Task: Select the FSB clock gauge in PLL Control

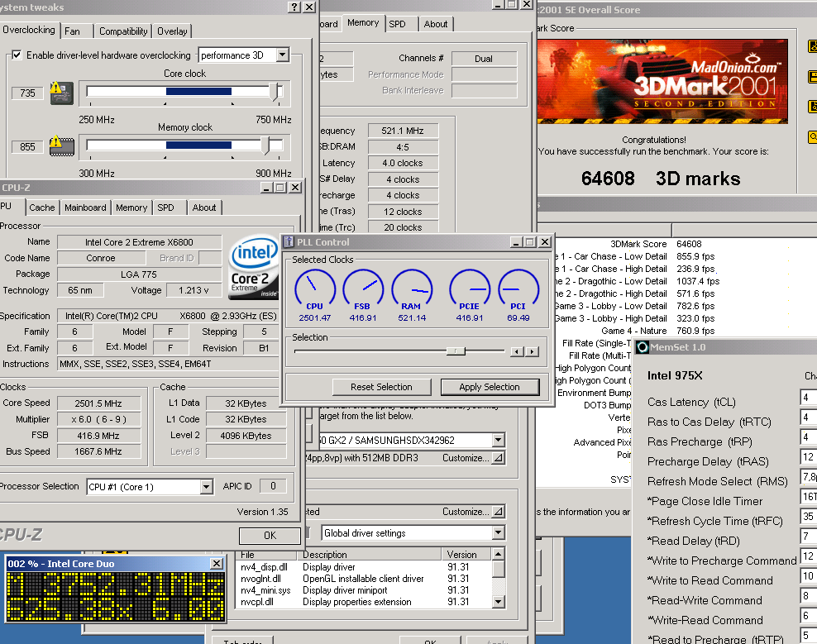Action: pyautogui.click(x=363, y=295)
